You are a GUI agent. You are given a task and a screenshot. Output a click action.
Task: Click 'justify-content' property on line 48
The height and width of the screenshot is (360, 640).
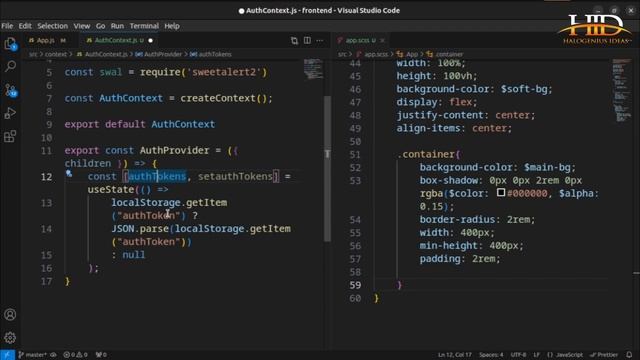(x=440, y=115)
